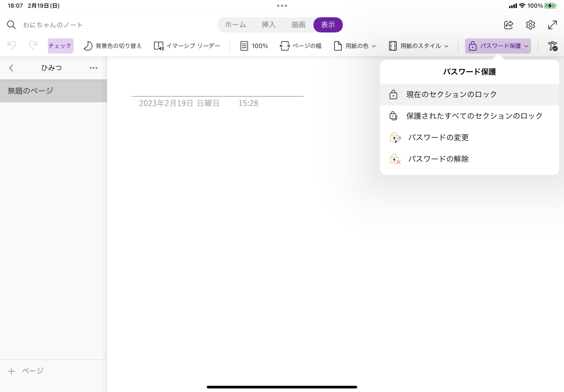Switch to ホーム tab
The height and width of the screenshot is (392, 564).
pyautogui.click(x=235, y=25)
